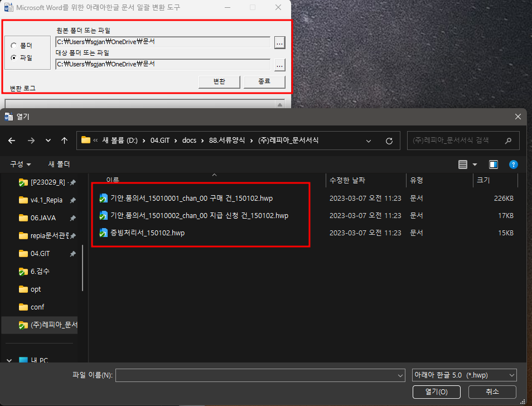The width and height of the screenshot is (532, 406).
Task: Toggle the preview pane icon
Action: point(493,165)
